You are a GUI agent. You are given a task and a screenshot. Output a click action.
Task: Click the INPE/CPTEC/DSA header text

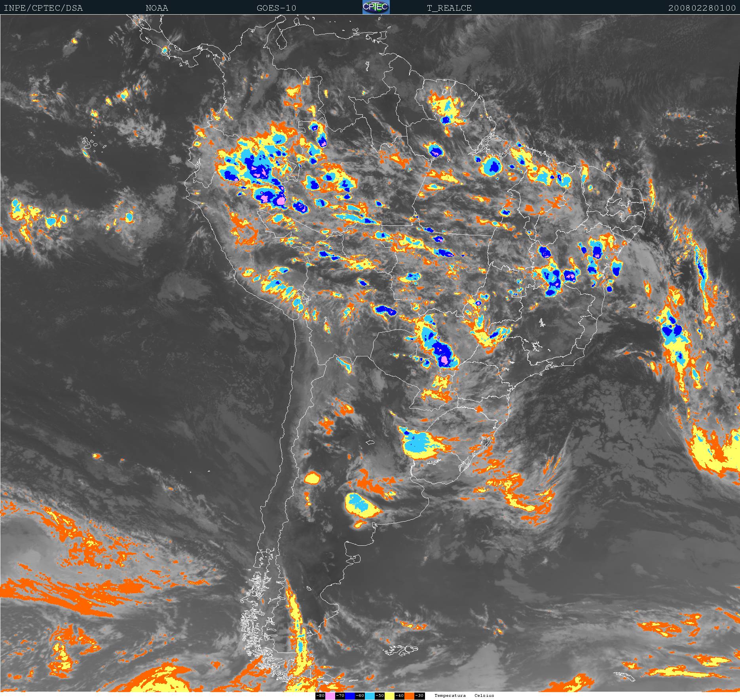[x=43, y=8]
